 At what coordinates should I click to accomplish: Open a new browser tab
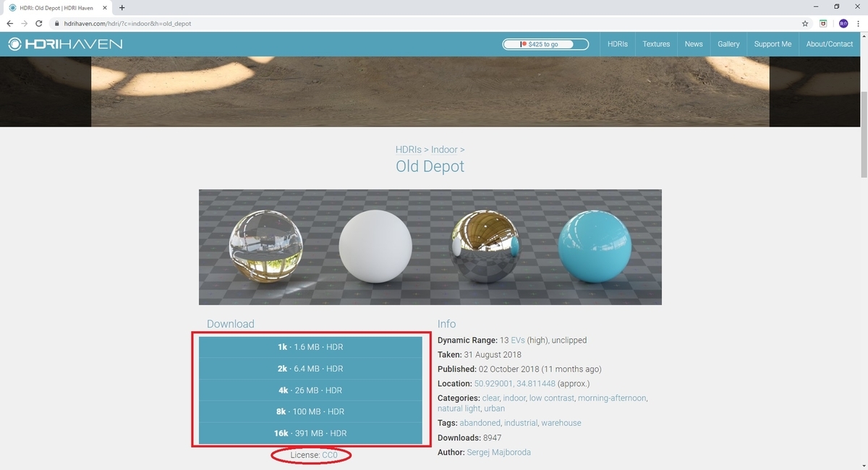pyautogui.click(x=122, y=7)
